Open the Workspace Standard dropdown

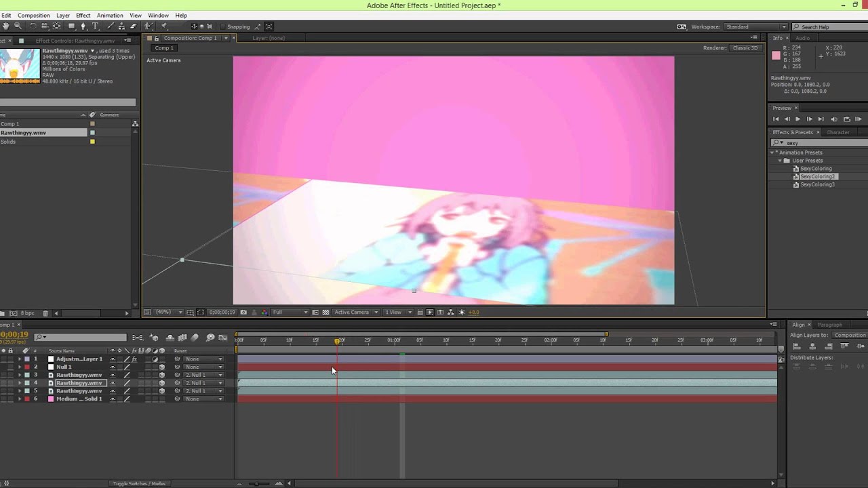[x=756, y=27]
